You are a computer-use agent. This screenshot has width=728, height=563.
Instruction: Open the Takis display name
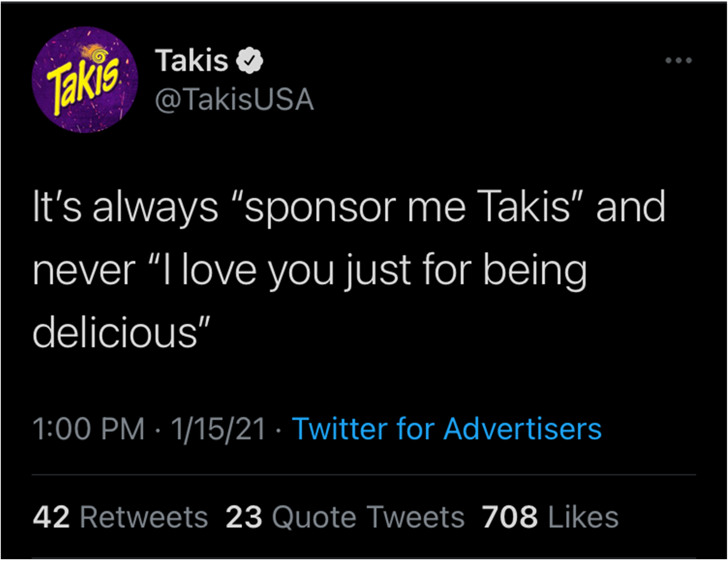(x=191, y=60)
